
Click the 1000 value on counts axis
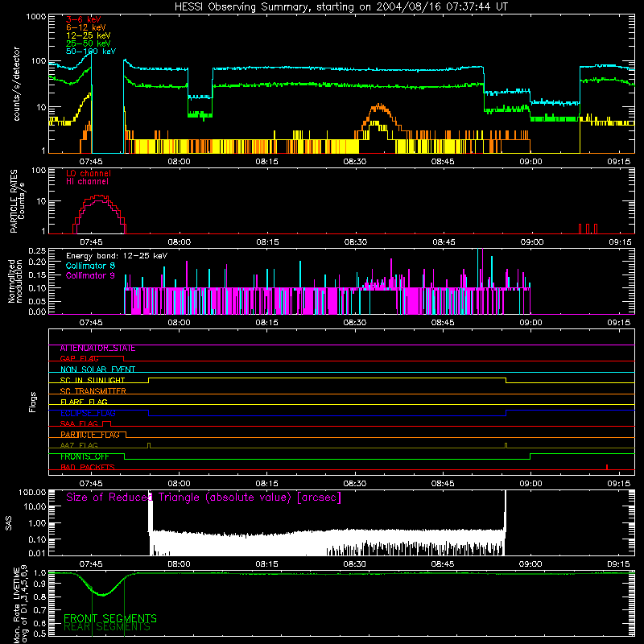(35, 17)
